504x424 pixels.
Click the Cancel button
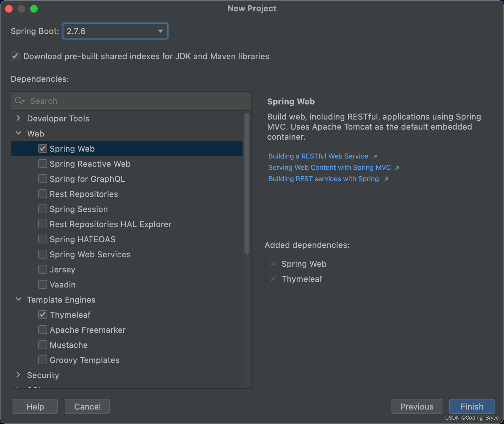(87, 406)
